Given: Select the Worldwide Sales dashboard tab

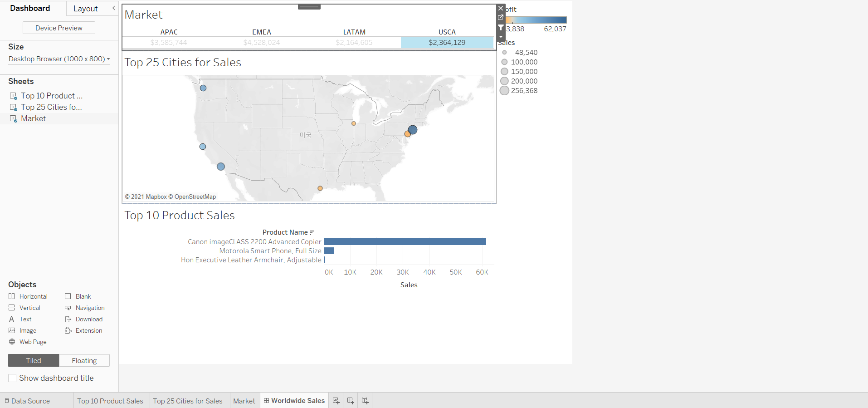Looking at the screenshot, I should tap(294, 401).
